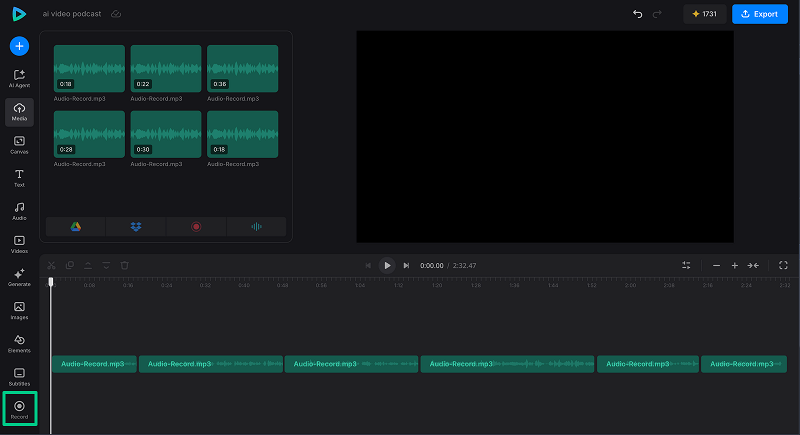This screenshot has height=435, width=800.
Task: Click the cloud save status icon
Action: pos(116,14)
